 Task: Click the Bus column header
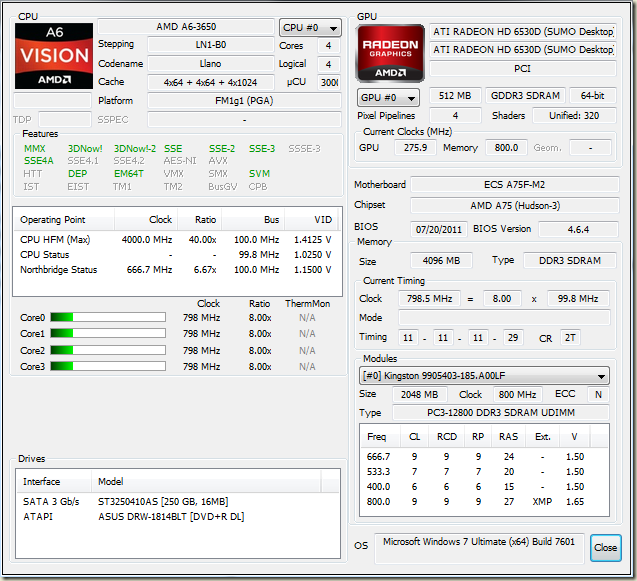[x=253, y=220]
